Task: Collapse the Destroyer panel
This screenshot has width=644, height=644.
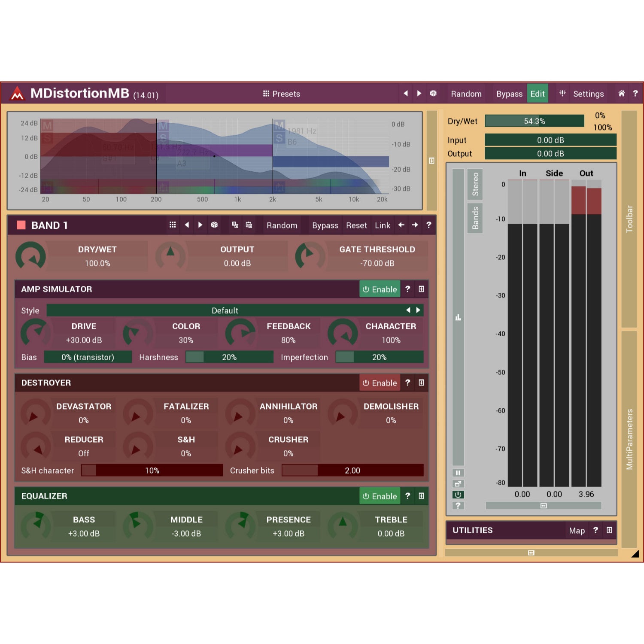Action: pos(422,383)
